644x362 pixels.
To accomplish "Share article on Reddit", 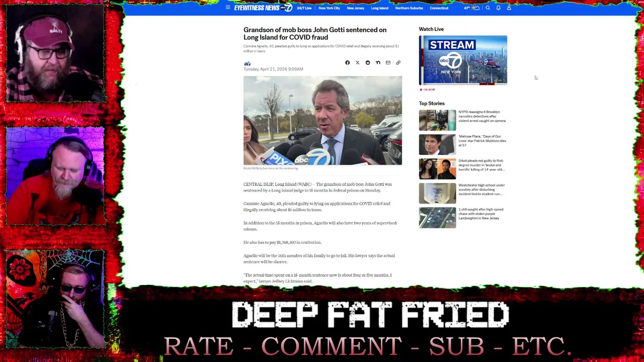I will pos(368,63).
